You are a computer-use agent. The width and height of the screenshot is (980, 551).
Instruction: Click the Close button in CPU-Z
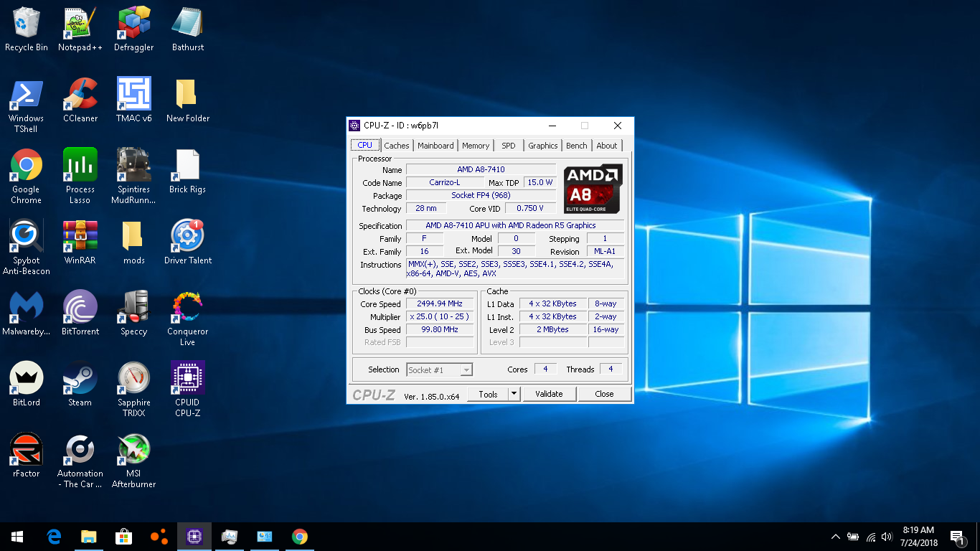(x=604, y=394)
